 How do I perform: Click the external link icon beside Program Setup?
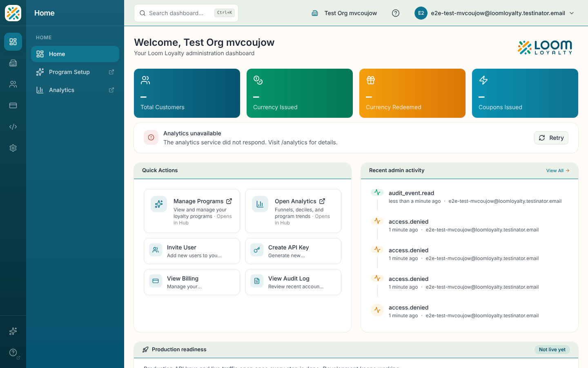pyautogui.click(x=111, y=72)
